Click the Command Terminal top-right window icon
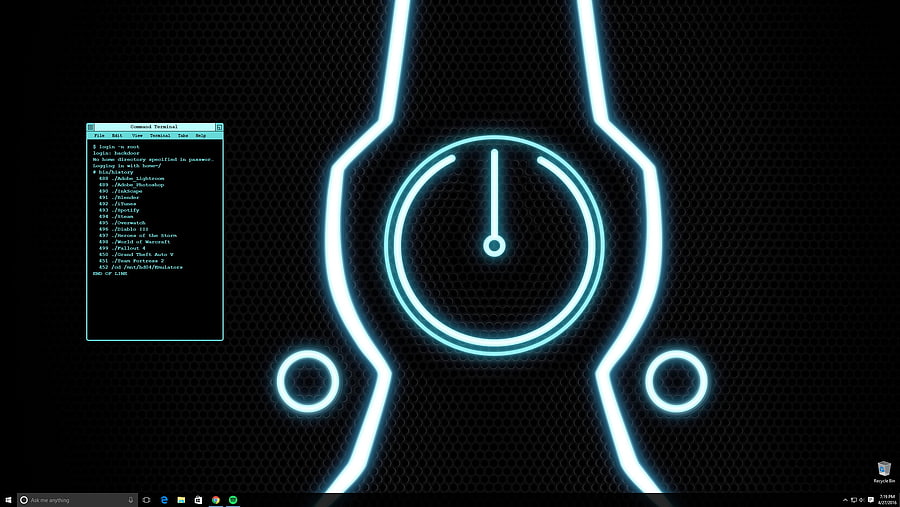Viewport: 900px width, 507px height. pos(219,127)
